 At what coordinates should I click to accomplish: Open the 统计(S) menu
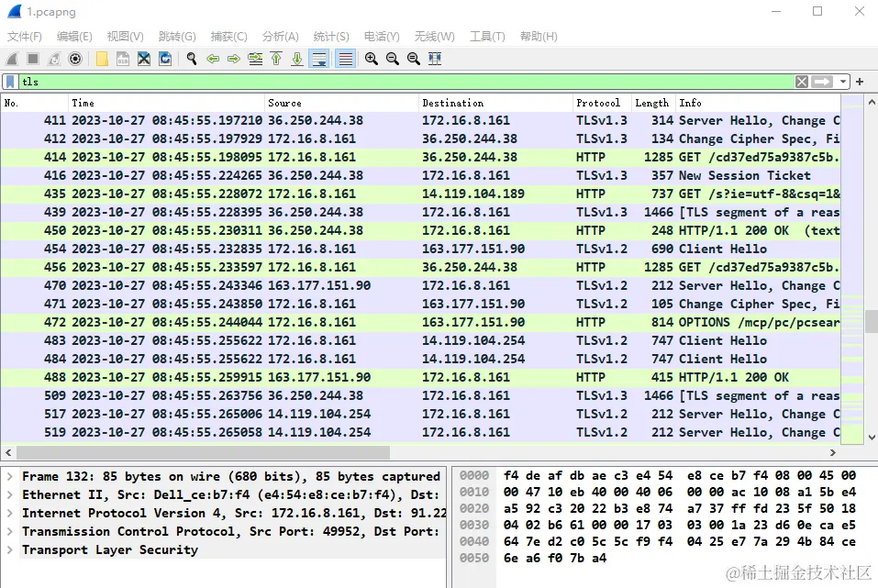click(331, 37)
